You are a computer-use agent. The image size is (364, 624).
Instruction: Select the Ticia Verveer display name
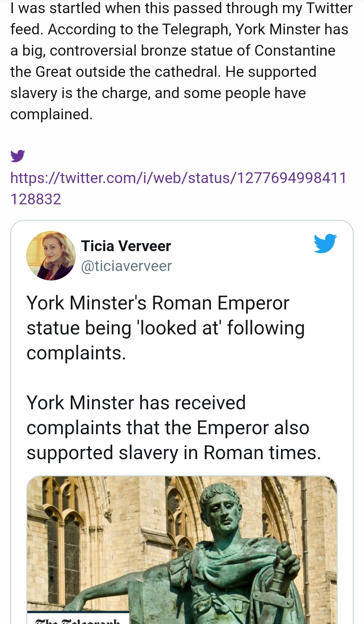126,246
